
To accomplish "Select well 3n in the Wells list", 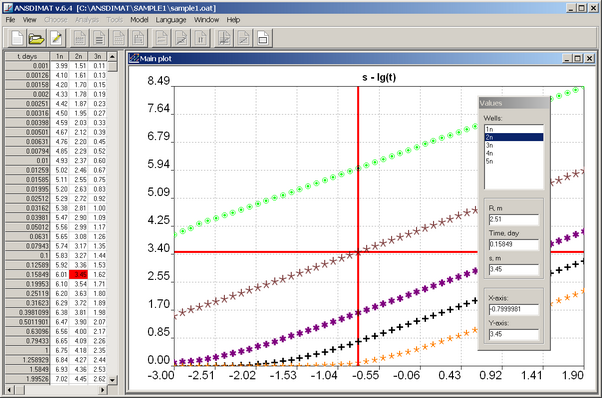I will (514, 145).
